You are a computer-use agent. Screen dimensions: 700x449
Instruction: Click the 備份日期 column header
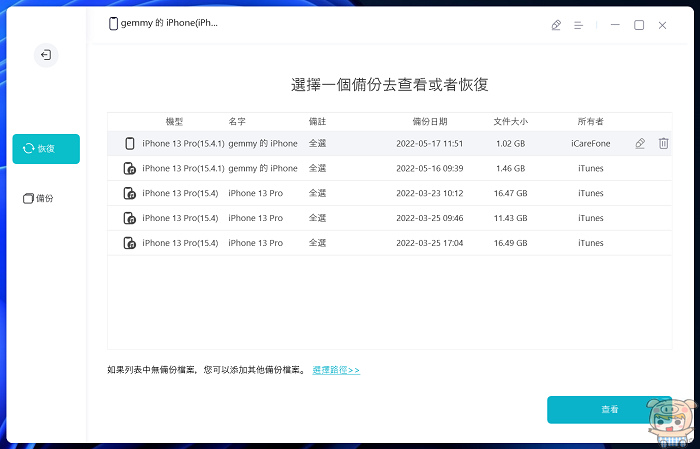coord(429,121)
